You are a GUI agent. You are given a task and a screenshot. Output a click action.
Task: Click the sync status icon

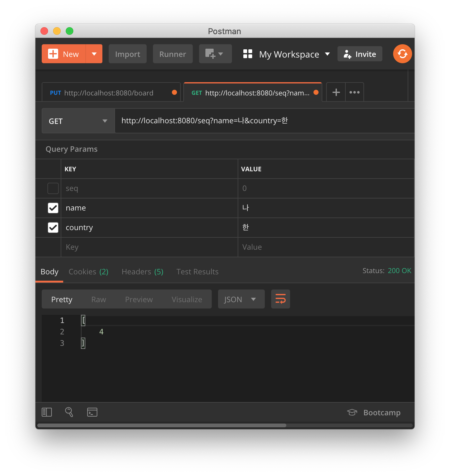tap(402, 54)
